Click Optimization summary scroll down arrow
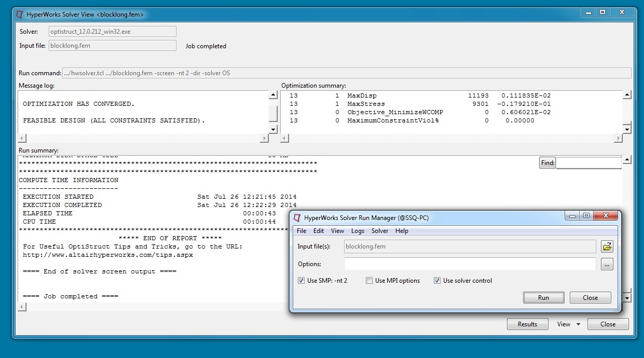 coord(627,129)
